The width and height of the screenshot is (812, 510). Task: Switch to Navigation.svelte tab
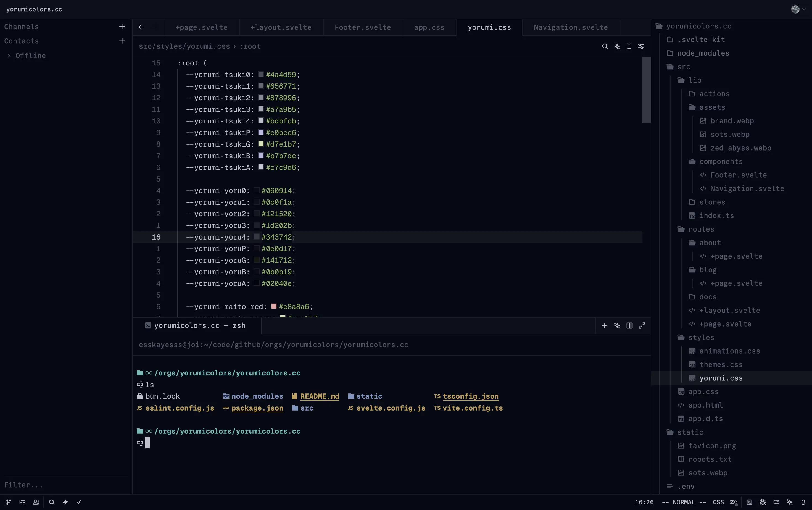(571, 27)
